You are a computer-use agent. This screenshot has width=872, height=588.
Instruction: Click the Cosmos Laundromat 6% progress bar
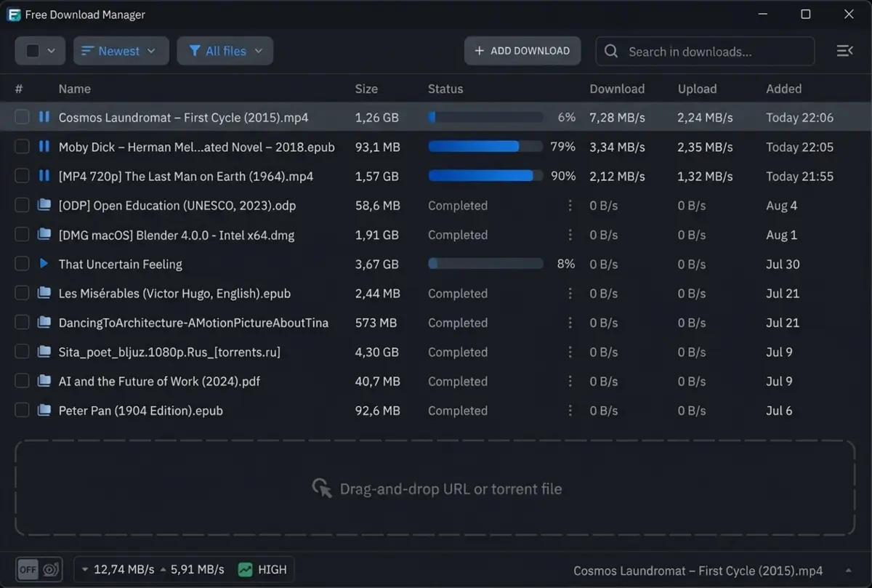(x=485, y=117)
